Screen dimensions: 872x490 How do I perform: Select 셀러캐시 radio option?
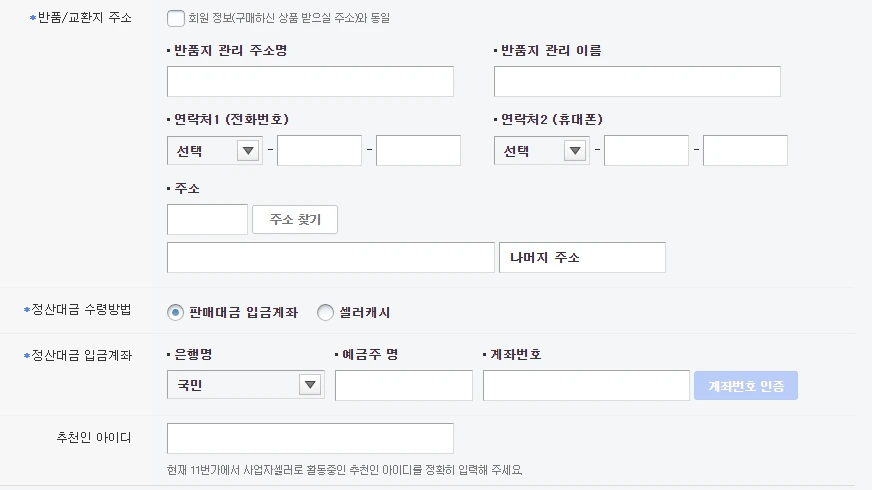(x=325, y=313)
